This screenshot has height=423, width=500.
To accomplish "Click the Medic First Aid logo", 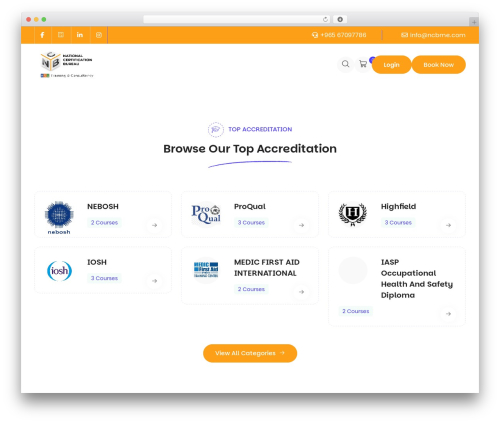I will click(x=206, y=270).
